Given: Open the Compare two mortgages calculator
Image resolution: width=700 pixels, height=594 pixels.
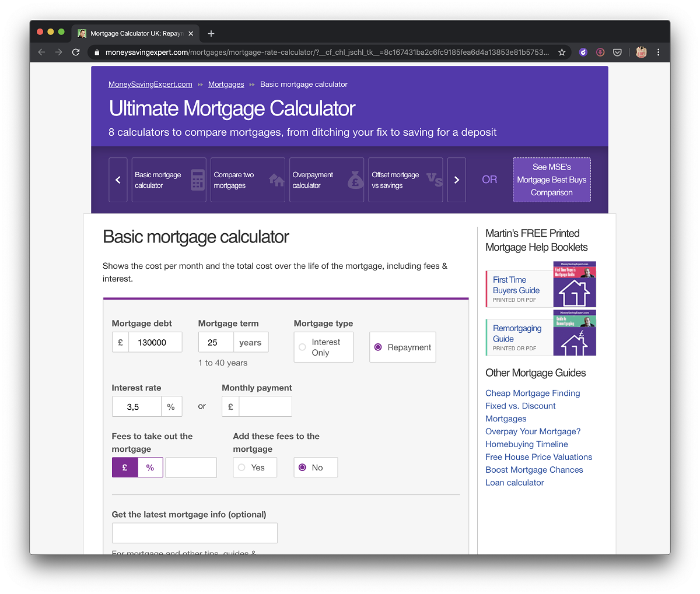Looking at the screenshot, I should point(247,180).
